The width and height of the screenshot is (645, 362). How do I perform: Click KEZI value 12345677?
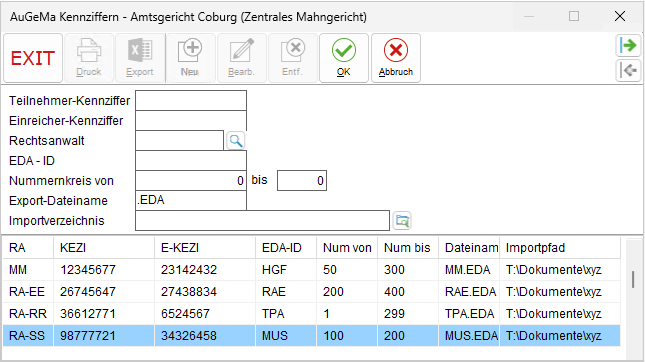point(88,270)
